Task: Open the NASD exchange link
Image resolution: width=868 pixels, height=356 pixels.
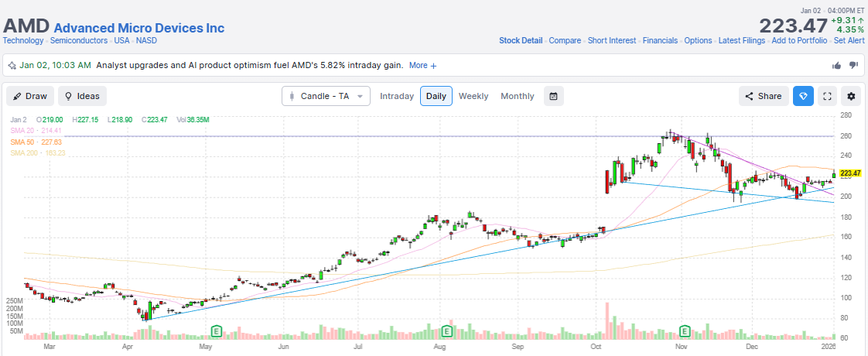Action: 147,40
